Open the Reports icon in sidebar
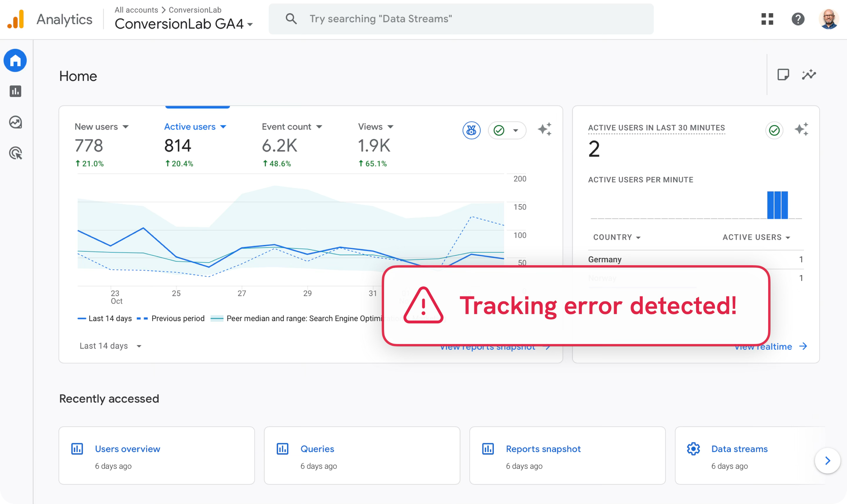This screenshot has width=847, height=504. click(x=16, y=91)
